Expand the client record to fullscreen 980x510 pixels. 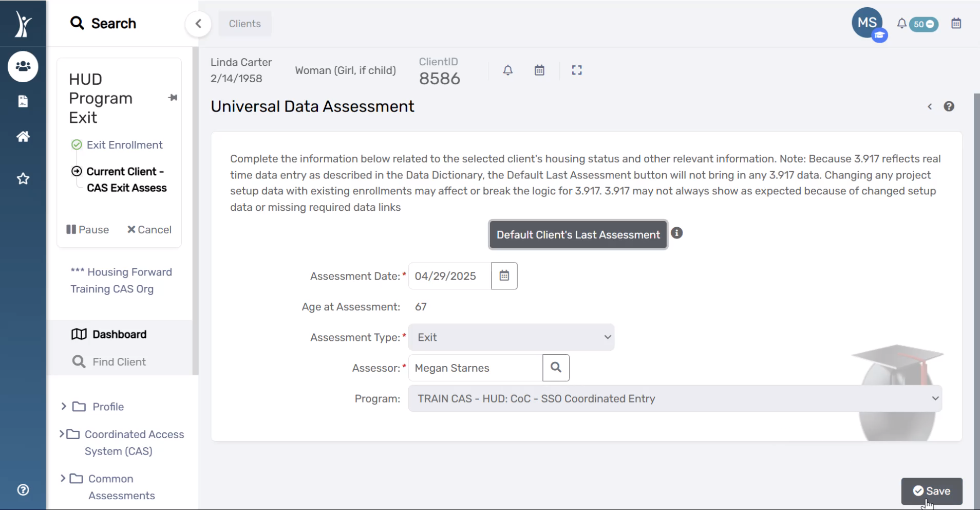click(x=576, y=70)
